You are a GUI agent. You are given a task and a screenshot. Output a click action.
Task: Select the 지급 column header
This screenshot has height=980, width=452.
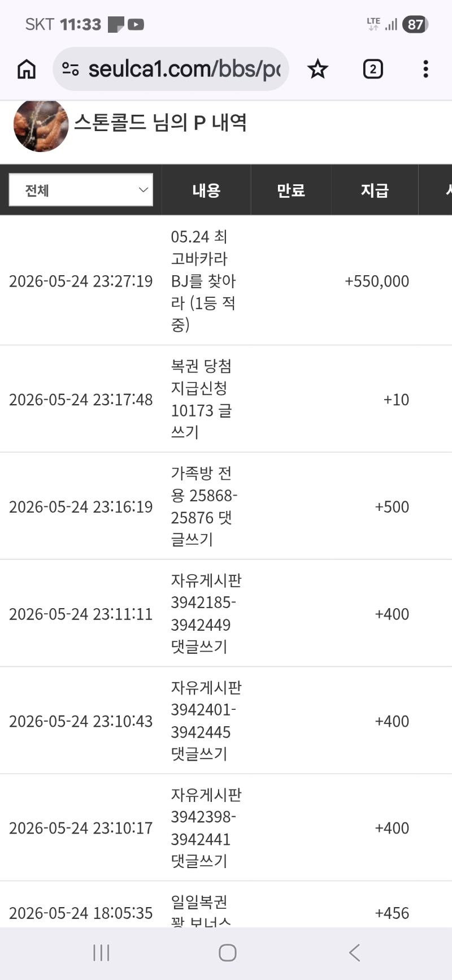375,190
